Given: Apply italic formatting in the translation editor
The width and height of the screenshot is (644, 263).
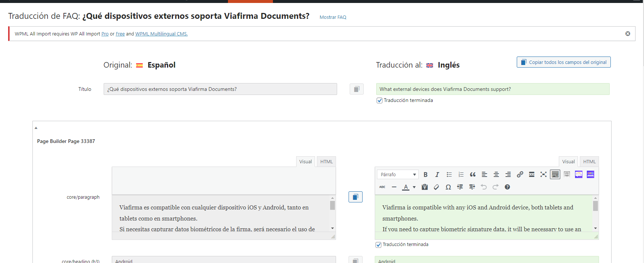Looking at the screenshot, I should (x=437, y=175).
